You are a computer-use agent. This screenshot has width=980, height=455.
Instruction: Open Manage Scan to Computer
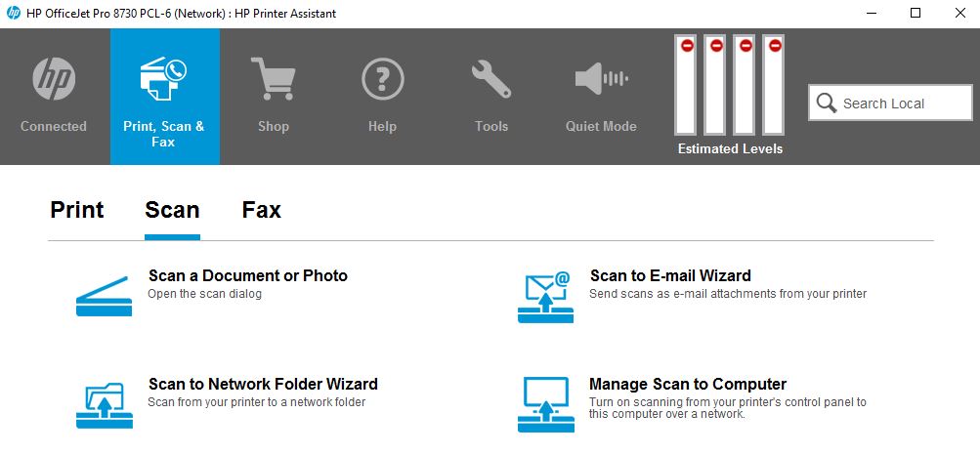(688, 383)
